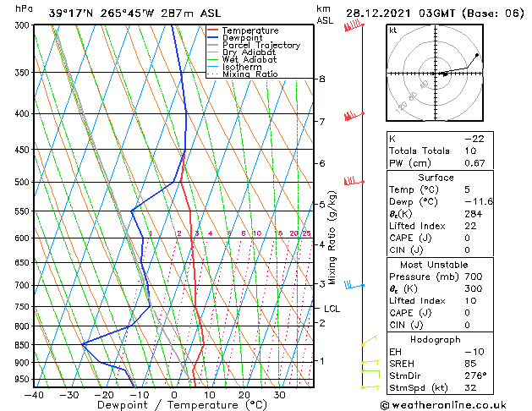Click the 300 hPa pressure axis label
The height and width of the screenshot is (411, 532).
tap(22, 25)
